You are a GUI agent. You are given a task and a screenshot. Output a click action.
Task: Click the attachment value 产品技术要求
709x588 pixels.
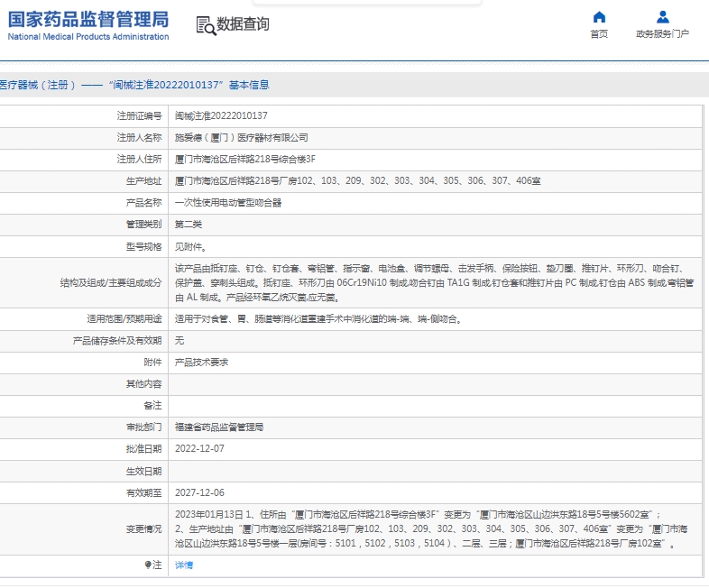click(x=202, y=362)
